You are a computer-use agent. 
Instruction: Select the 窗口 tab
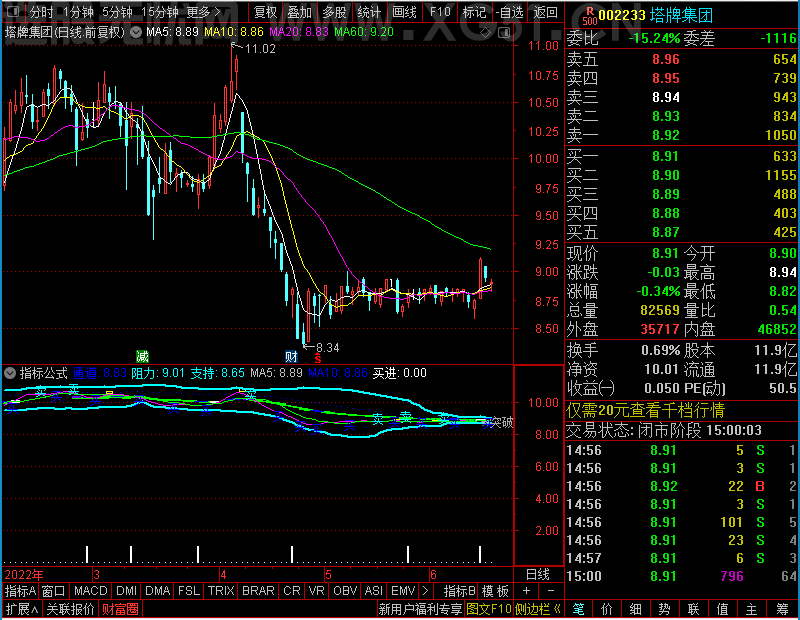click(54, 591)
